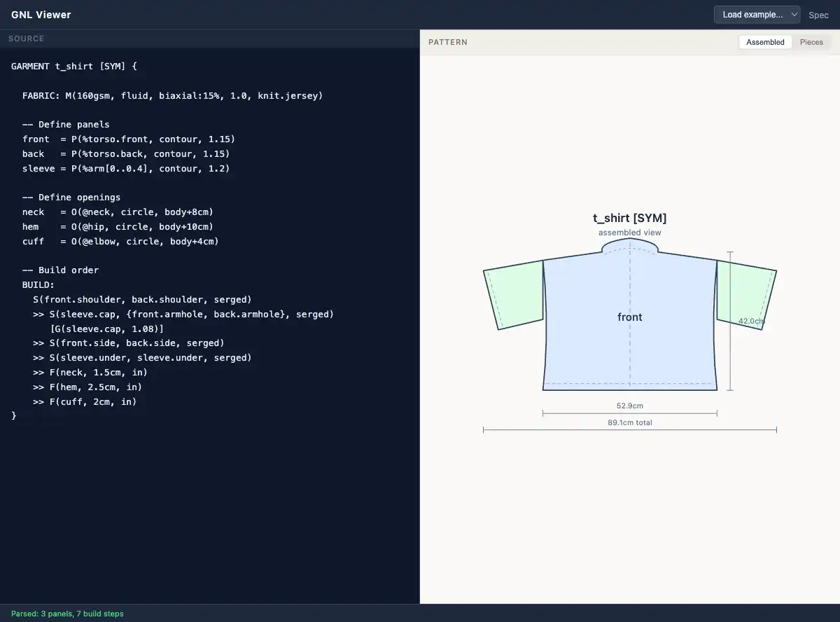Viewport: 840px width, 622px height.
Task: Click the neck collar shape on shirt
Action: click(630, 245)
